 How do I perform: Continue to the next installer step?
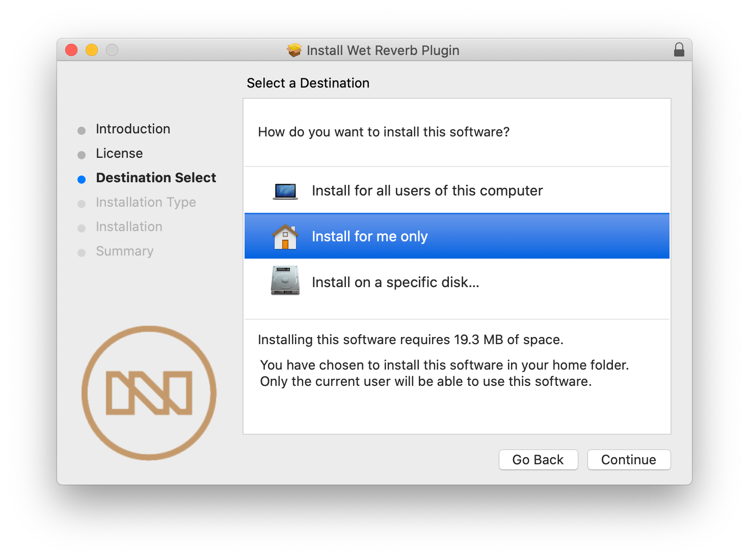pos(629,460)
